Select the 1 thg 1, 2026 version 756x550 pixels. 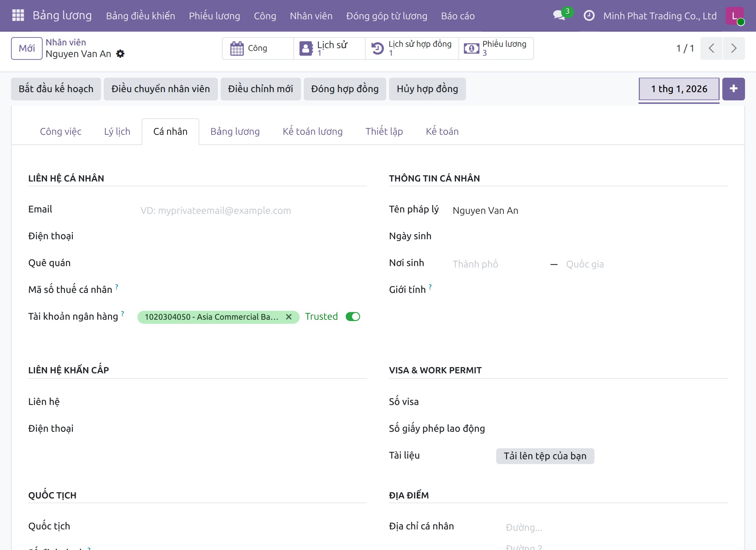679,89
